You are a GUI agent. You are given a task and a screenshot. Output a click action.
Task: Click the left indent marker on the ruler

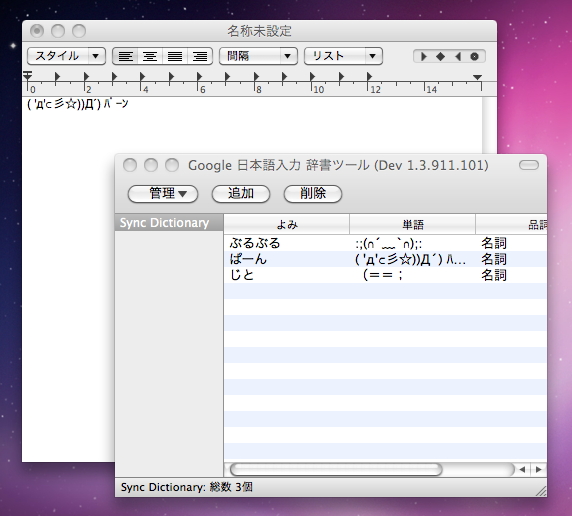coord(28,76)
